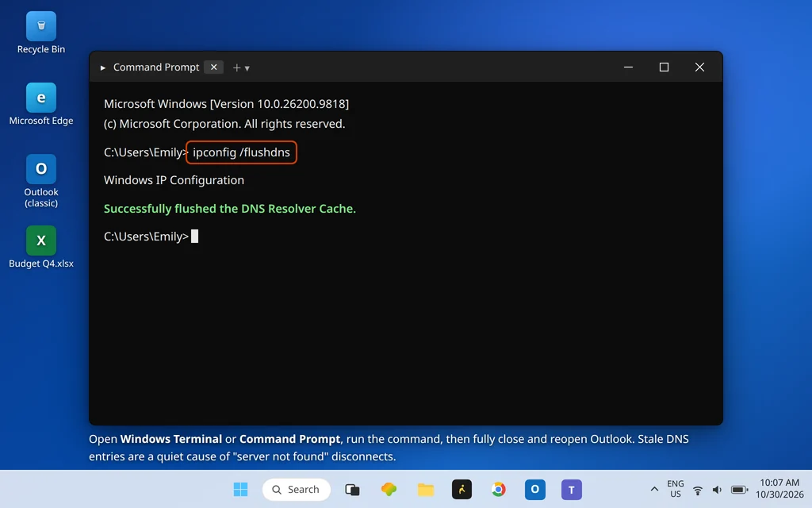Open Outlook from the taskbar

click(x=535, y=489)
